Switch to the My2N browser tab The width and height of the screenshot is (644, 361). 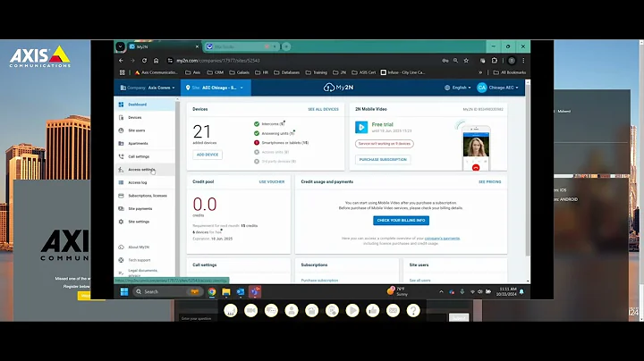(x=164, y=46)
